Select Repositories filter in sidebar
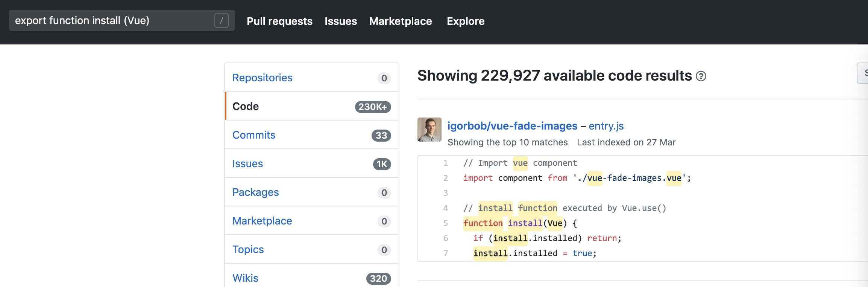 point(312,78)
